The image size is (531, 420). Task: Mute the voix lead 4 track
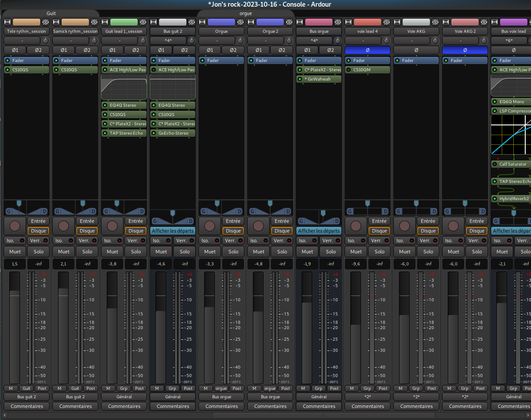coord(356,252)
